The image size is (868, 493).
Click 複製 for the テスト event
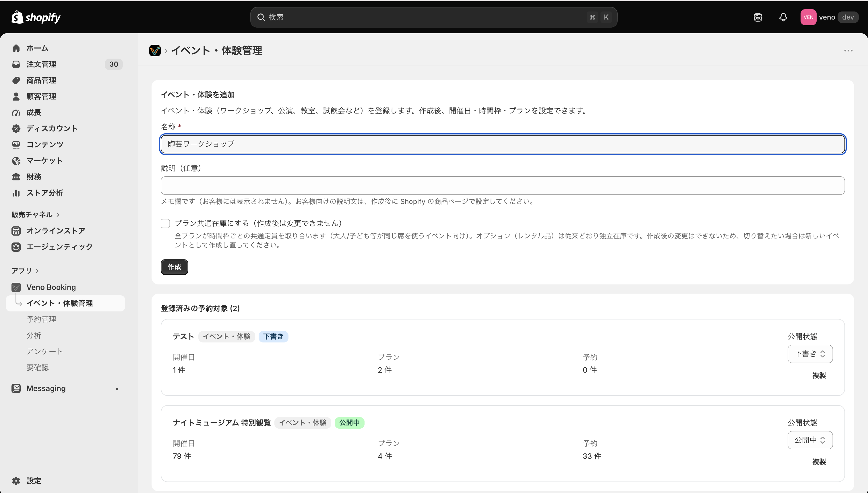pyautogui.click(x=819, y=375)
